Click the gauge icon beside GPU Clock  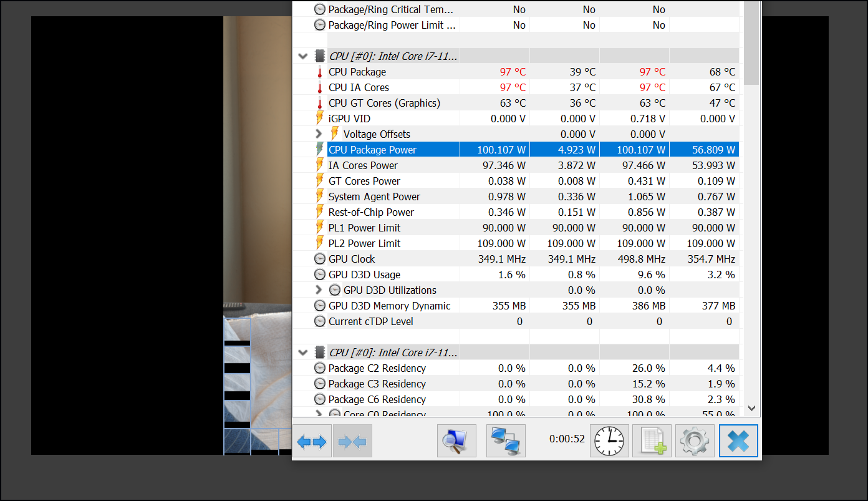pyautogui.click(x=320, y=259)
